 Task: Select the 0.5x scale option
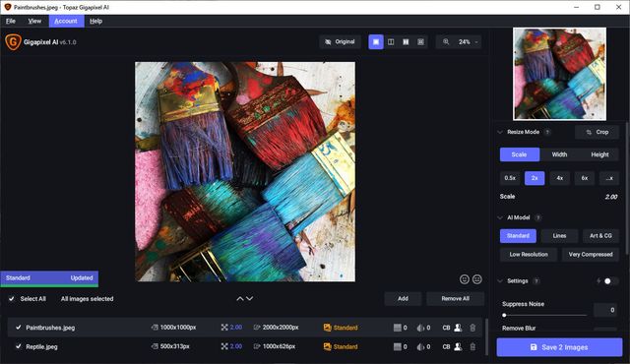[510, 178]
